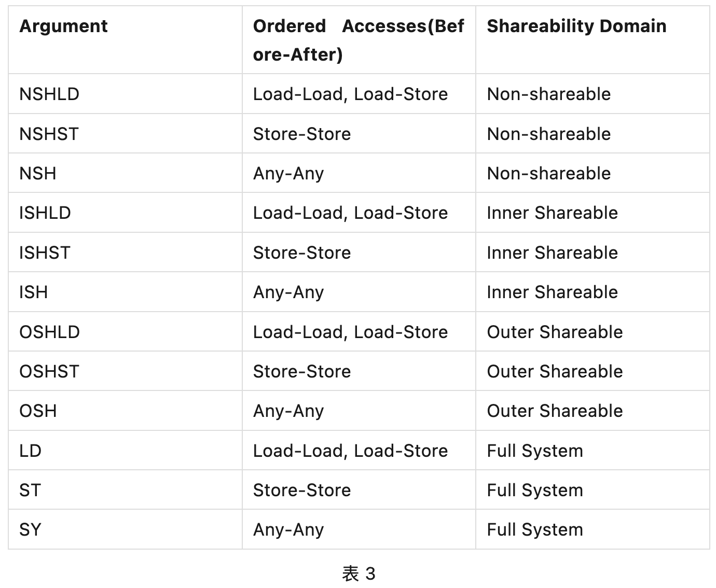716x588 pixels.
Task: Click Store-Store in the ISHST row
Action: (301, 253)
